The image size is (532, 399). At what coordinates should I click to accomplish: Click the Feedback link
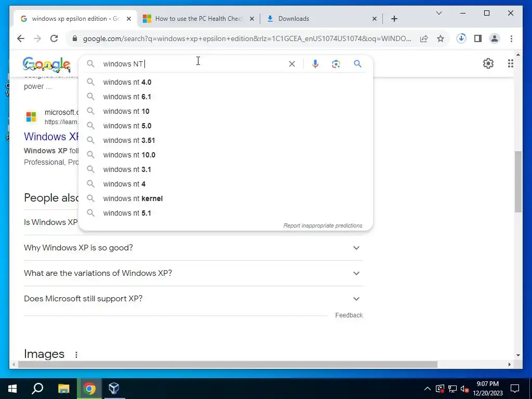[x=349, y=315]
